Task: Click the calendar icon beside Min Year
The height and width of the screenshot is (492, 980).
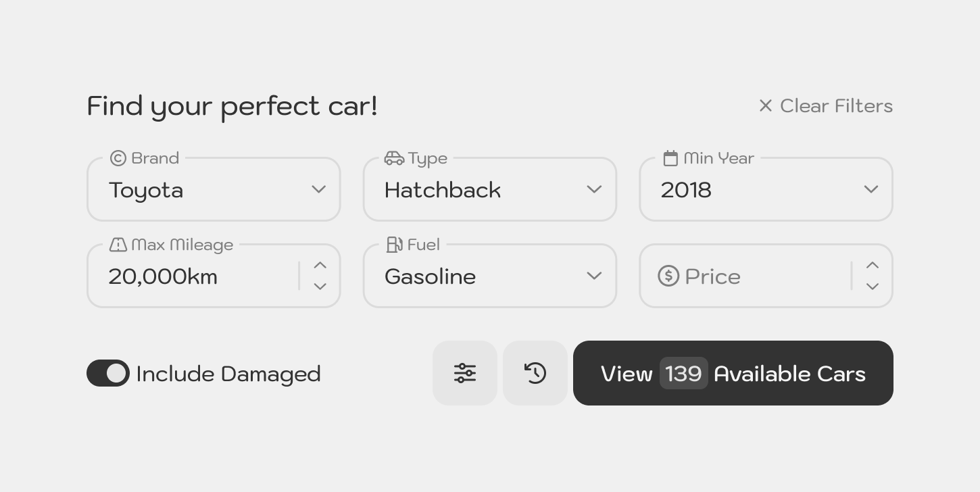Action: tap(670, 158)
